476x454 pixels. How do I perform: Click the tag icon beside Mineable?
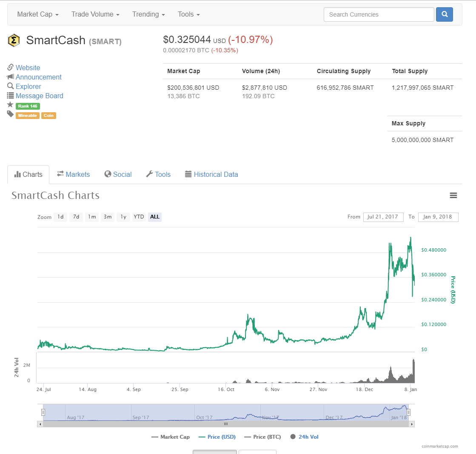[10, 114]
